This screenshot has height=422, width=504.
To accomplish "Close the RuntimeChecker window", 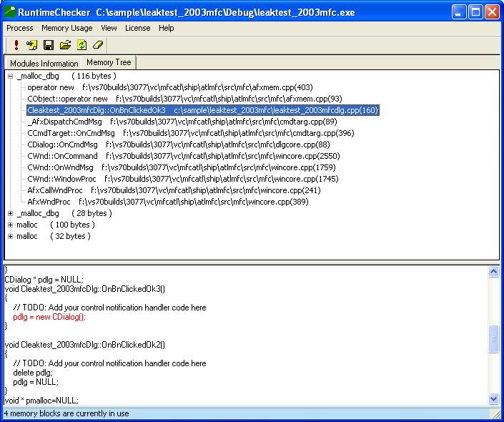I will click(492, 13).
